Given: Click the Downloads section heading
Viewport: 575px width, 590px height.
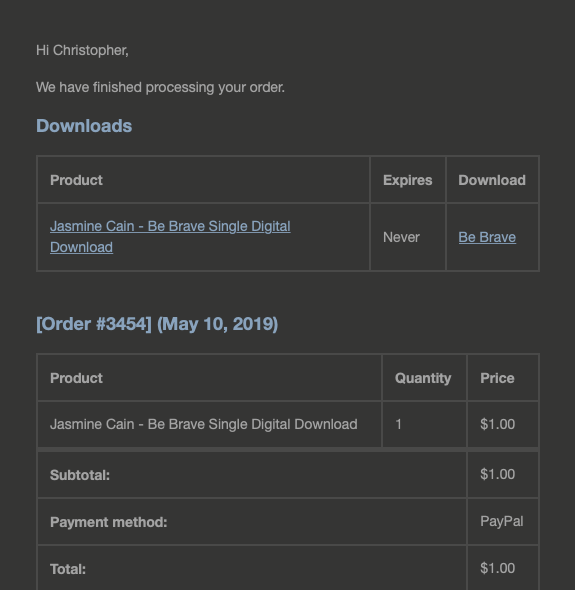Looking at the screenshot, I should pyautogui.click(x=84, y=126).
